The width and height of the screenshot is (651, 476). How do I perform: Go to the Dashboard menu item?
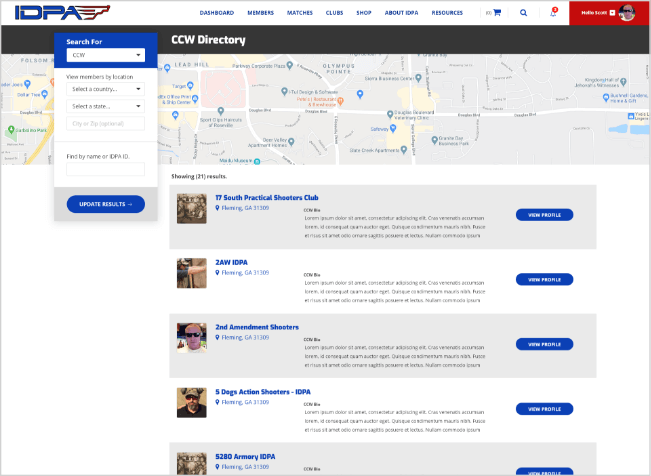pyautogui.click(x=216, y=13)
